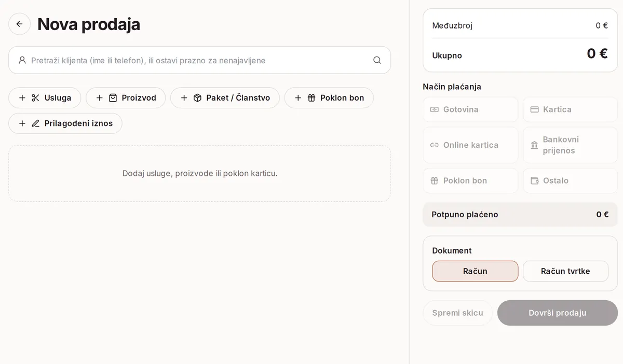623x364 pixels.
Task: Pick Online kartica payment option
Action: tap(470, 145)
